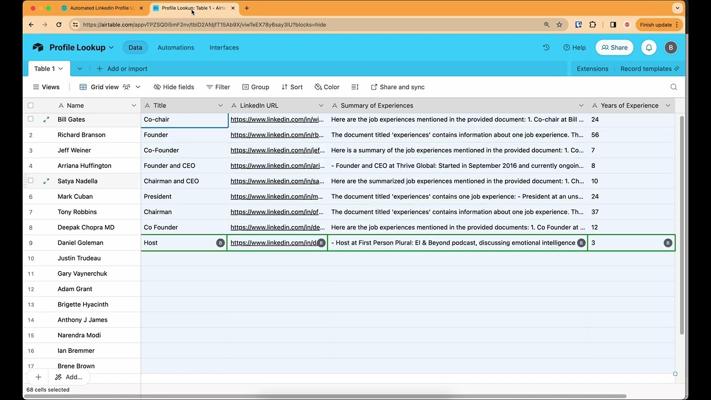Open the Views sidebar
This screenshot has height=400, width=711.
pyautogui.click(x=46, y=87)
